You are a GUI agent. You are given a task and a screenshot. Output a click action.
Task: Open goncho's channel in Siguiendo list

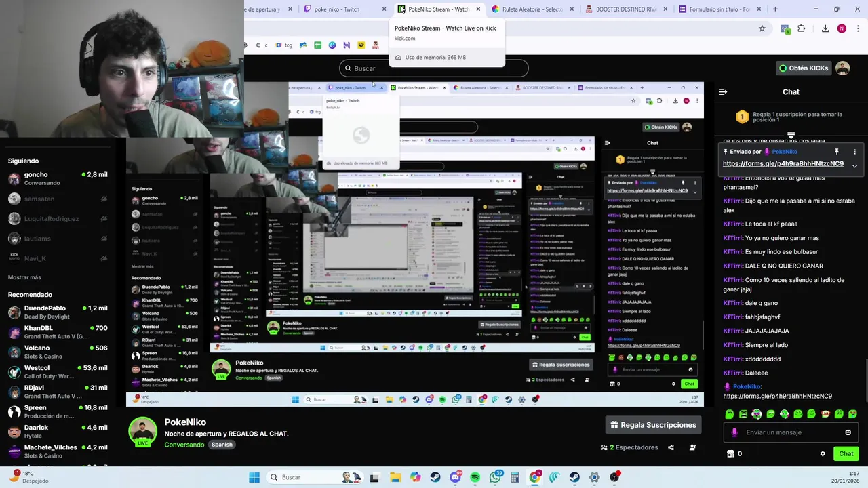[x=58, y=179]
